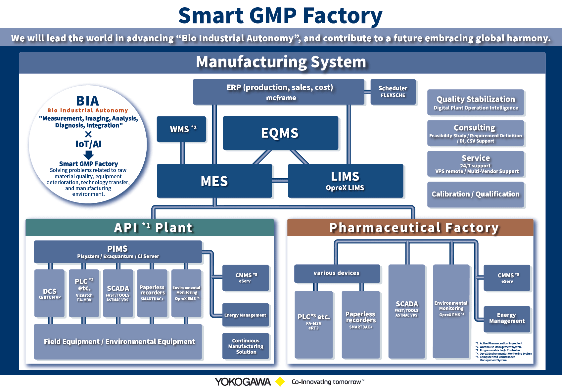
Task: Select the Service 24/7 support box
Action: pyautogui.click(x=476, y=164)
